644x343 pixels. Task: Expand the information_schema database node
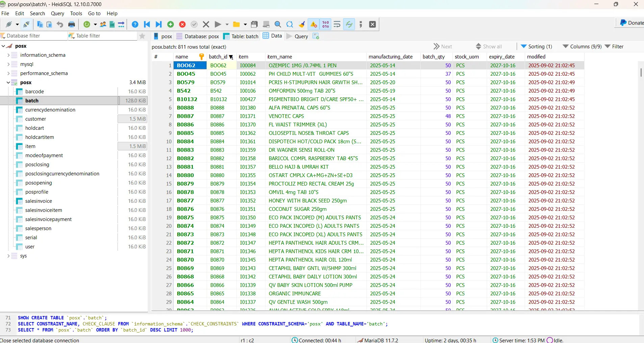8,55
